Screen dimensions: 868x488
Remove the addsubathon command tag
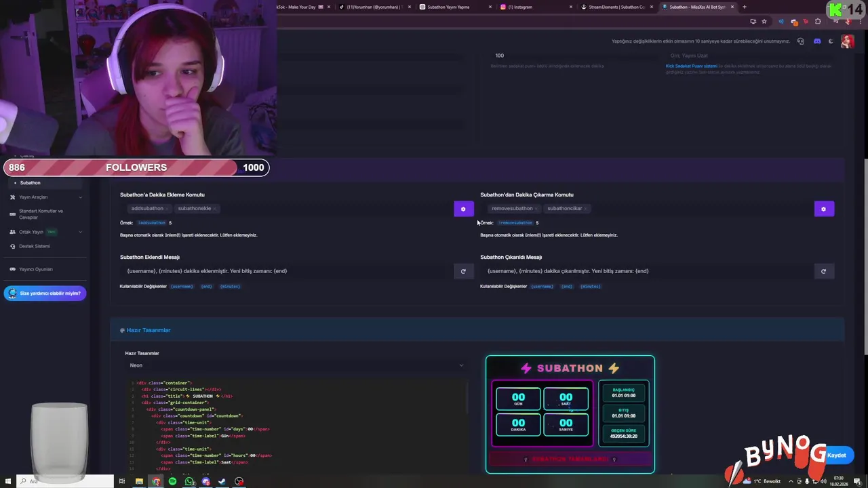pos(167,209)
